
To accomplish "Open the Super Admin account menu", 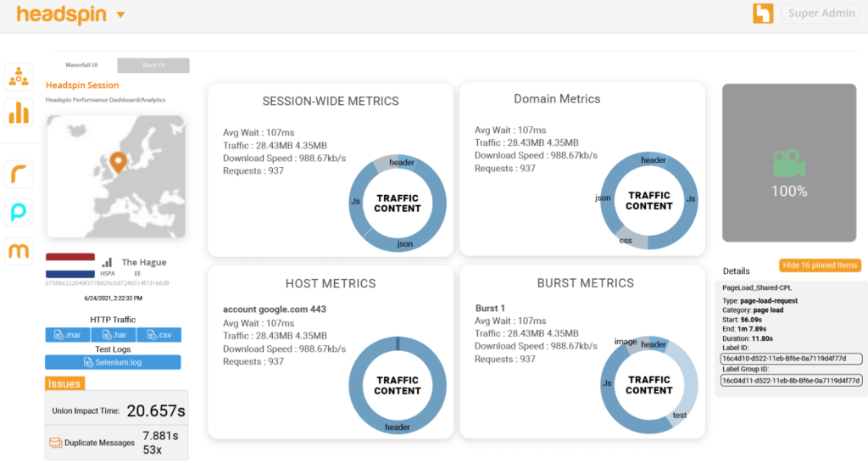I will [x=821, y=14].
